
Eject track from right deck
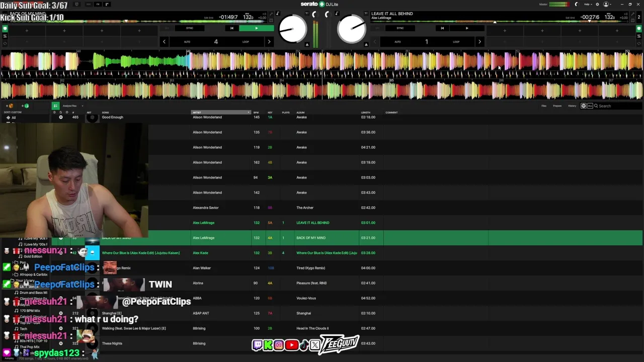point(366,44)
